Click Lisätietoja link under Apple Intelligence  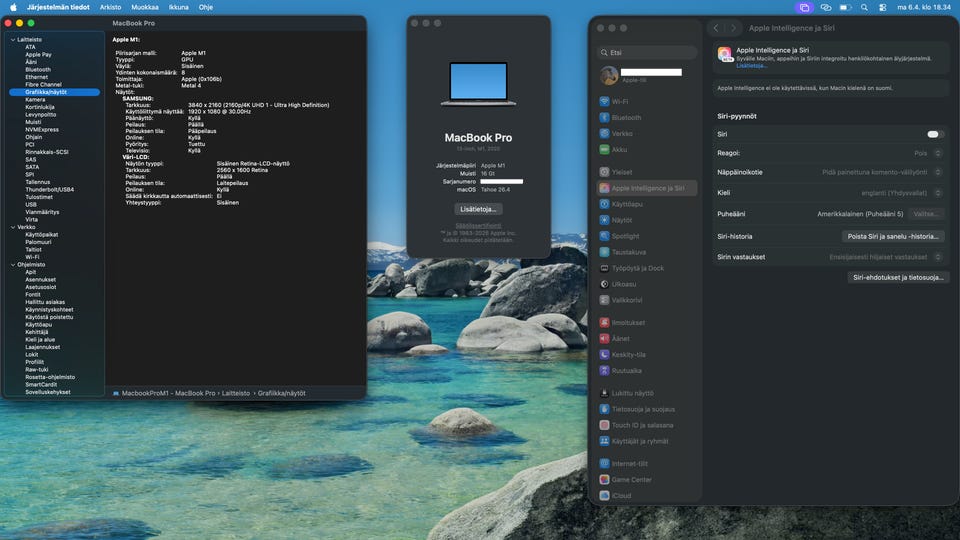pos(751,66)
